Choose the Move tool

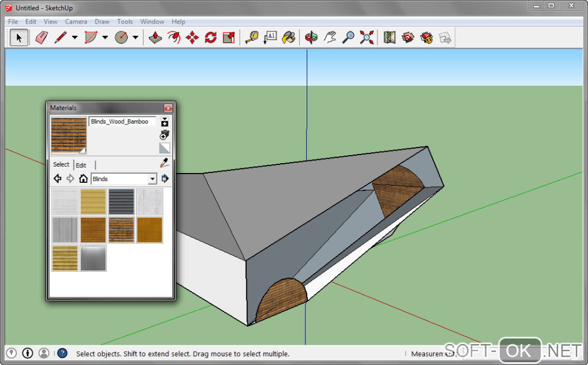click(192, 38)
